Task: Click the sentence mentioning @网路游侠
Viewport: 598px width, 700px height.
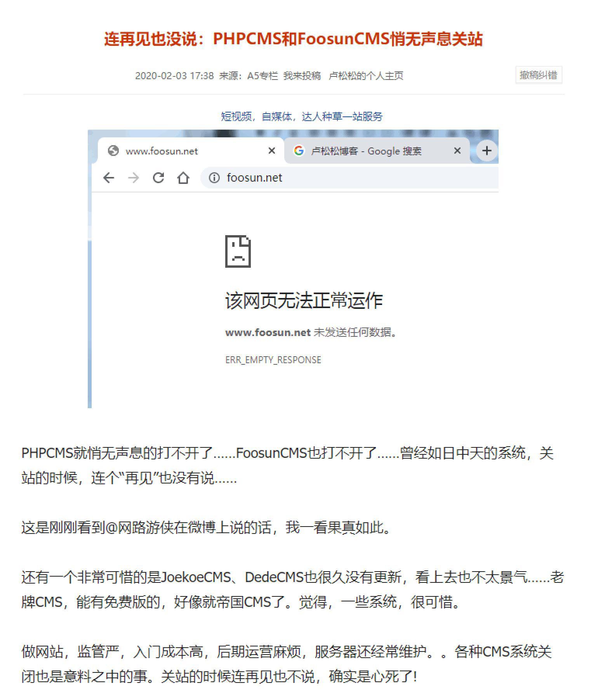Action: (x=207, y=527)
